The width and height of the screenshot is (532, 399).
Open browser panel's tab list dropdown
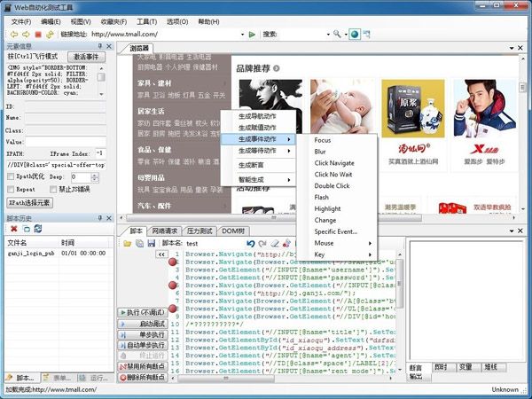[512, 48]
